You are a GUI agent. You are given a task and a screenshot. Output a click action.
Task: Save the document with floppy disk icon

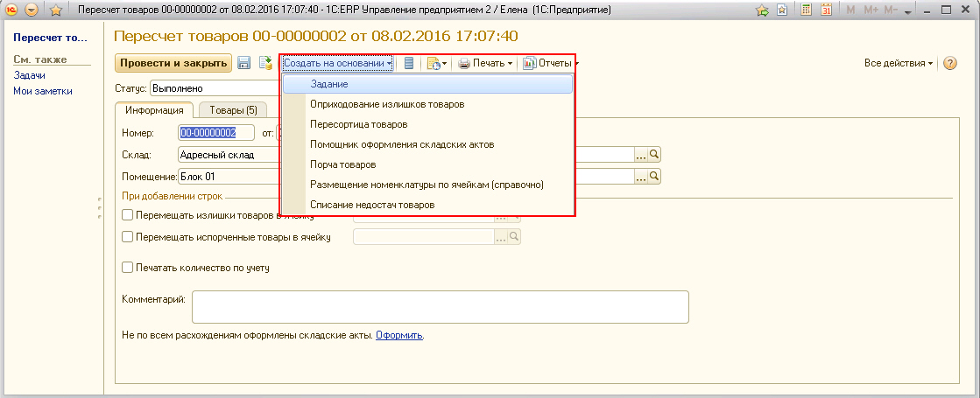(244, 63)
